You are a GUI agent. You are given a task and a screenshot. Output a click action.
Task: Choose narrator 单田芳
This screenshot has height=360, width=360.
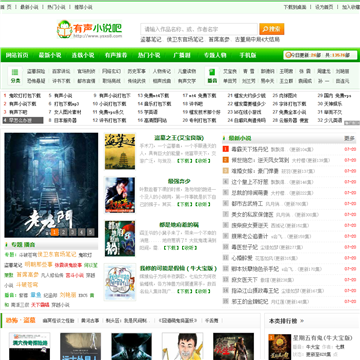click(230, 81)
